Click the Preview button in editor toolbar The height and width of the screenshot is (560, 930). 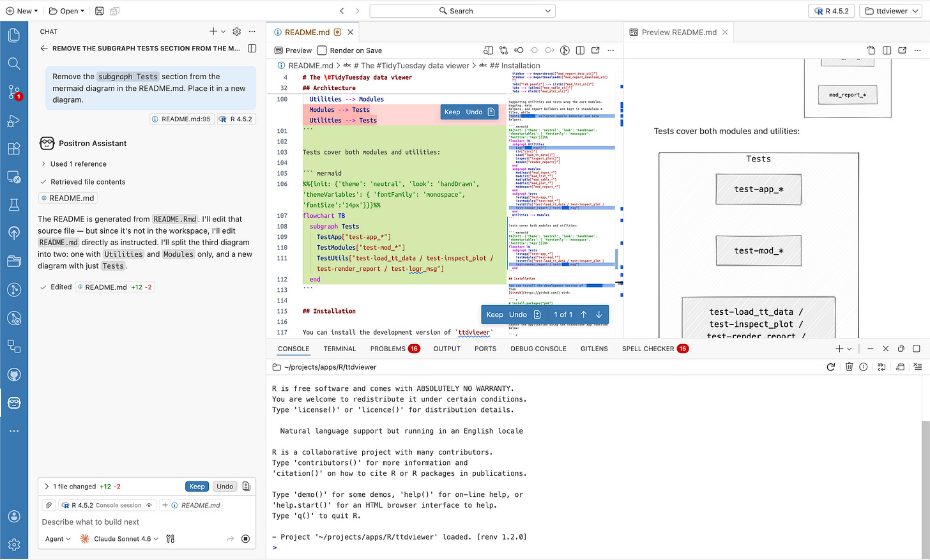293,50
